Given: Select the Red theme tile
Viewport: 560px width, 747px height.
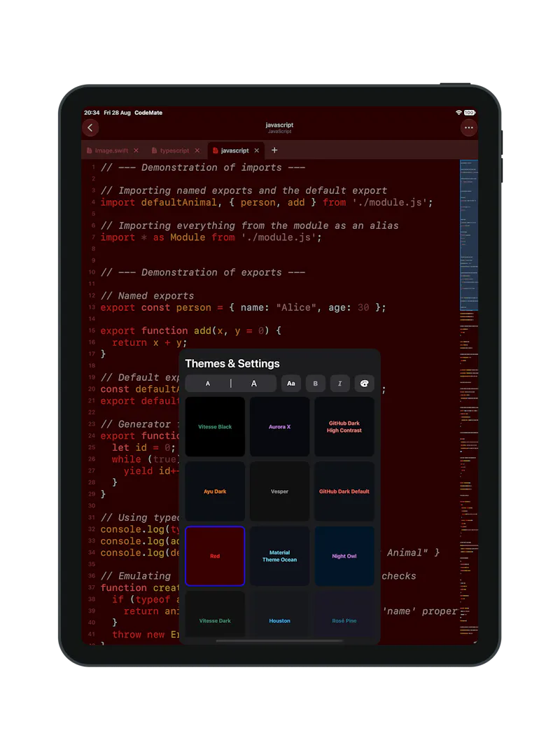Looking at the screenshot, I should tap(215, 556).
